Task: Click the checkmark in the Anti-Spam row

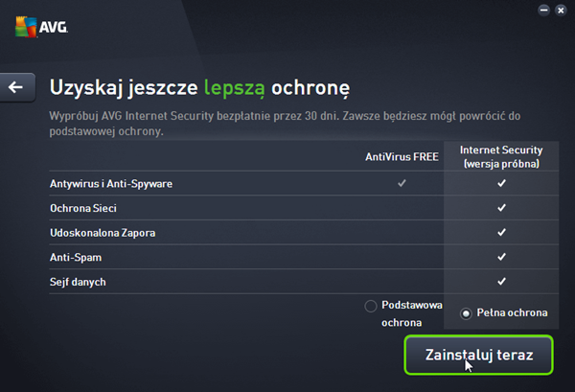Action: pyautogui.click(x=501, y=257)
